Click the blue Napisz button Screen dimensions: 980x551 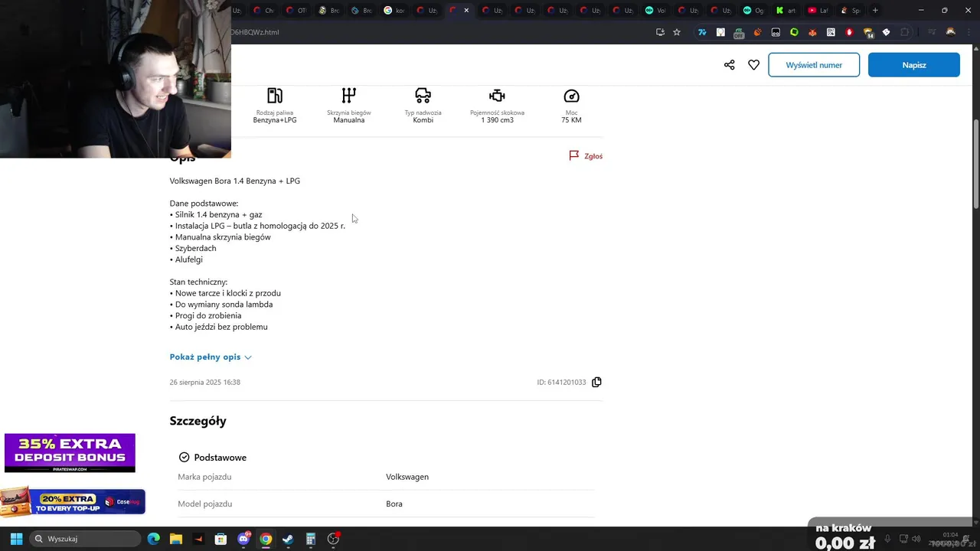click(914, 65)
